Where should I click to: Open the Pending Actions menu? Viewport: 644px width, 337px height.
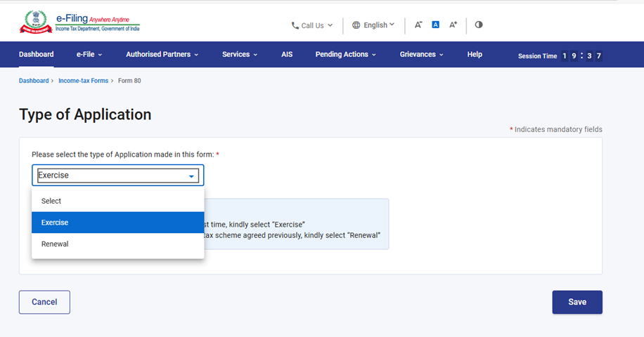[345, 54]
